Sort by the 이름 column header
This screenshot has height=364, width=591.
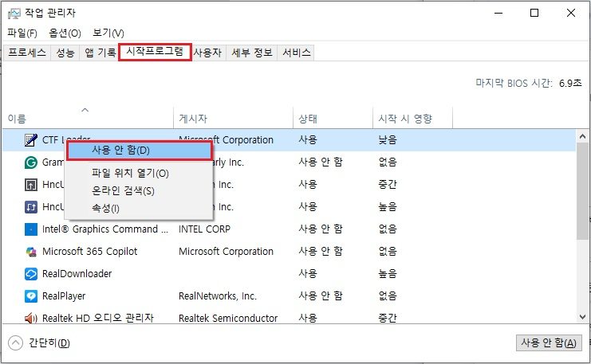(88, 119)
